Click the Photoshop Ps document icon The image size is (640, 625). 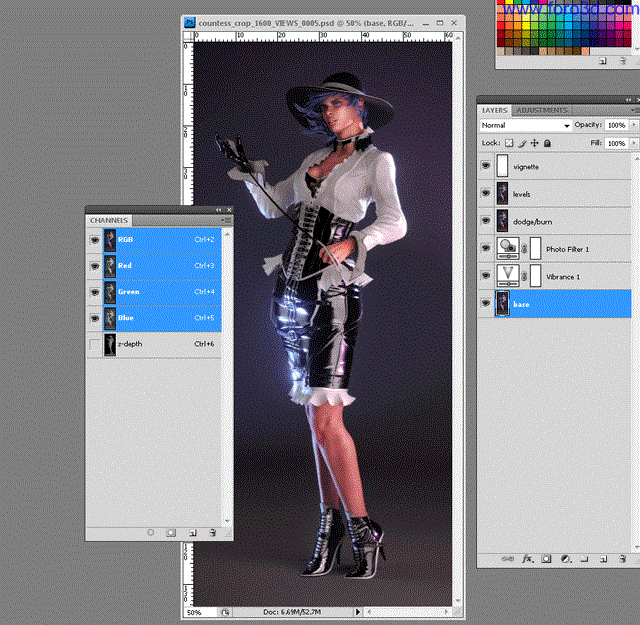point(190,22)
